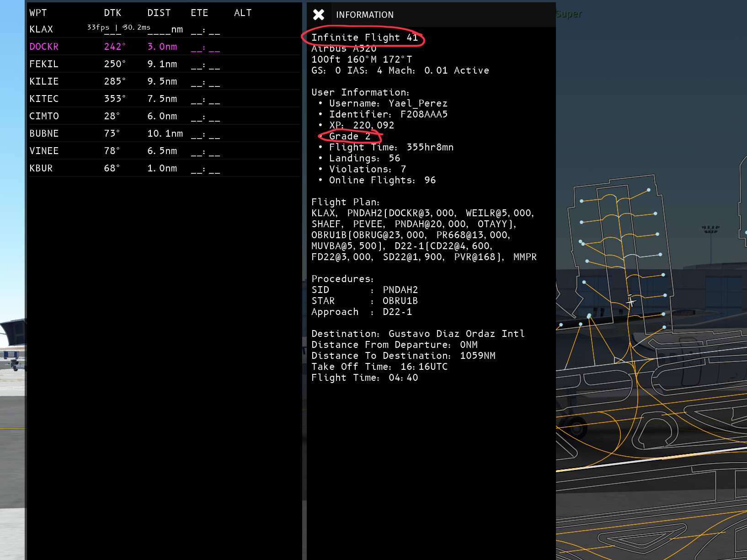Click the 353° track for KITEC

click(x=115, y=99)
